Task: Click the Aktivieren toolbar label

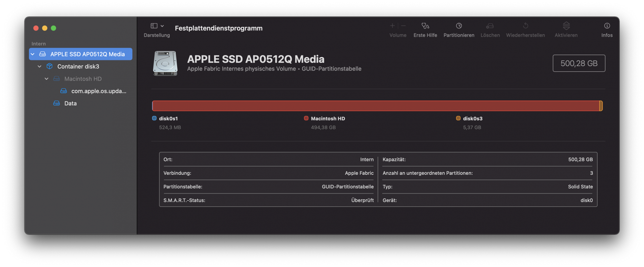Action: (566, 35)
